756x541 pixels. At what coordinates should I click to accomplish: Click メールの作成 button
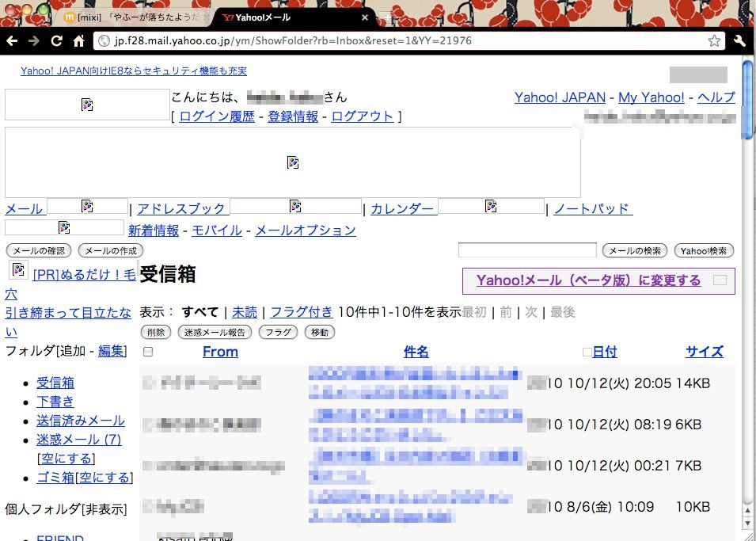(x=111, y=251)
